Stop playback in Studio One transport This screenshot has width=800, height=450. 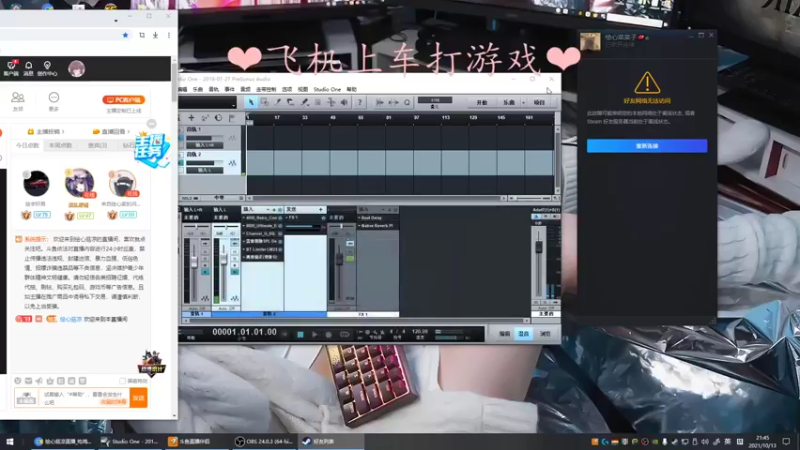coord(300,334)
